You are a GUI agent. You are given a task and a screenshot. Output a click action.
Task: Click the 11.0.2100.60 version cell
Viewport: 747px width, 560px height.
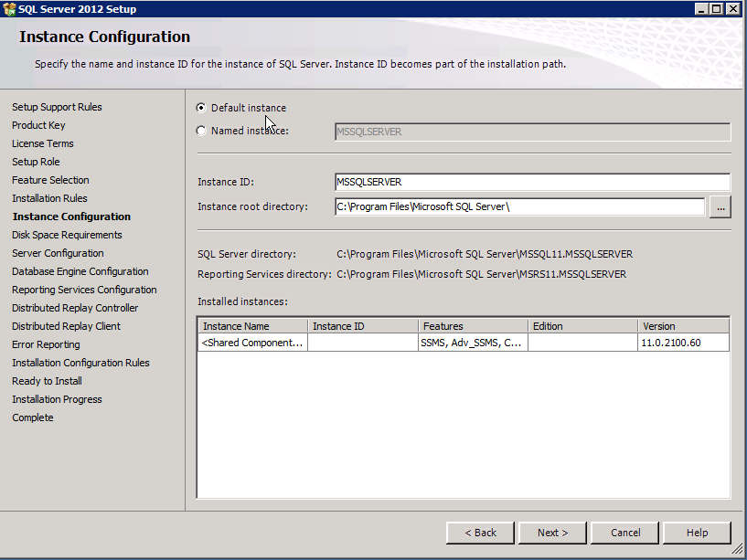click(684, 343)
